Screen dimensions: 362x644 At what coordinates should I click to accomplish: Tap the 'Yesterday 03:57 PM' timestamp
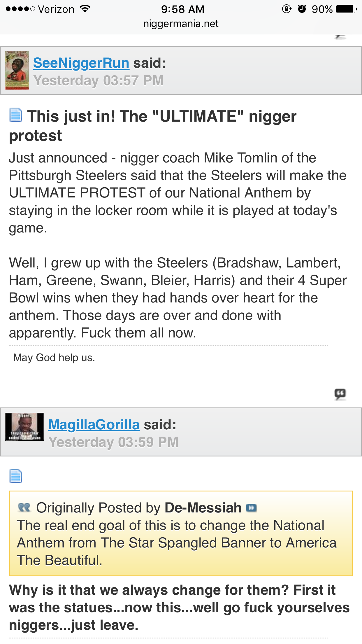[99, 80]
